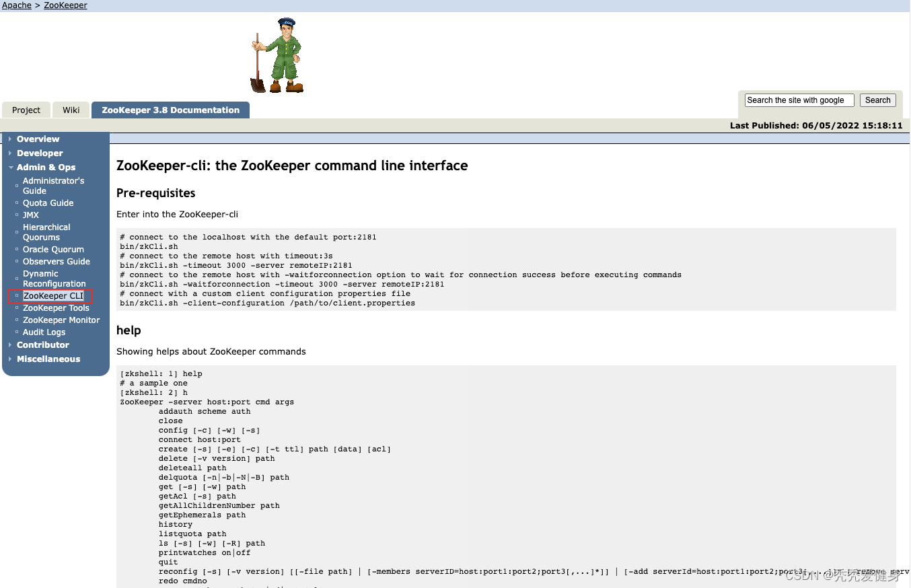Click 'Enter into the ZooKeeper-cli' text
Screen dimensions: 911x588
[177, 214]
